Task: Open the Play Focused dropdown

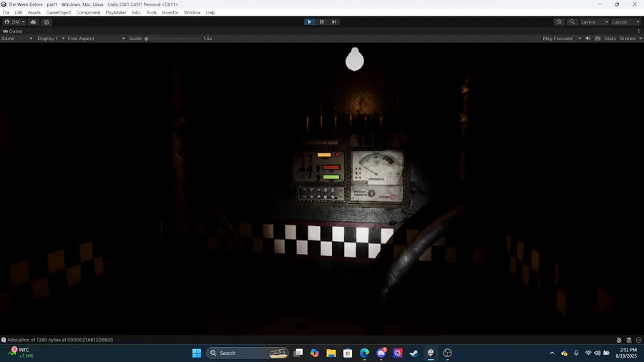Action: pos(562,39)
